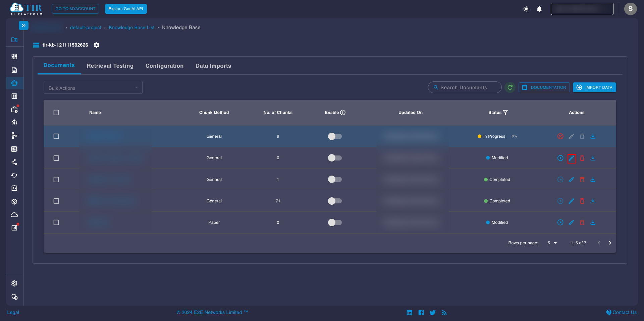Toggle Enable switch for the Paper document
Image resolution: width=644 pixels, height=321 pixels.
pos(335,222)
